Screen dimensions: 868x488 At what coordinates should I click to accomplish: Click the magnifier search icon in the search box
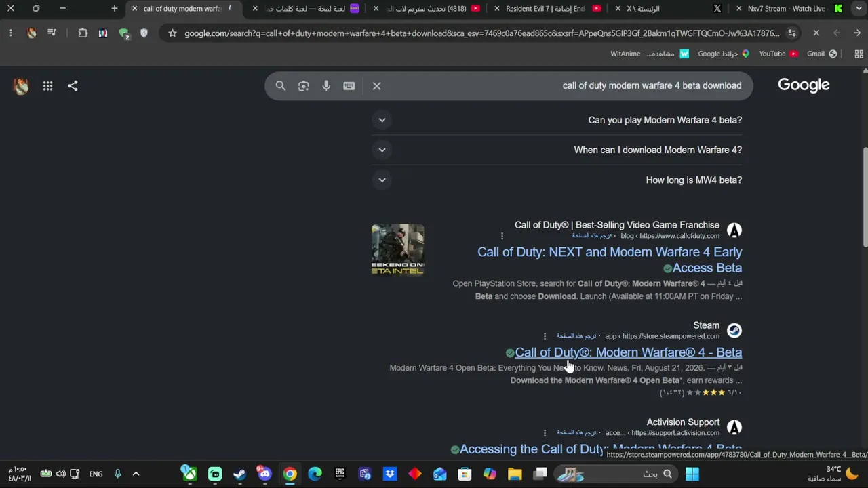tap(281, 86)
